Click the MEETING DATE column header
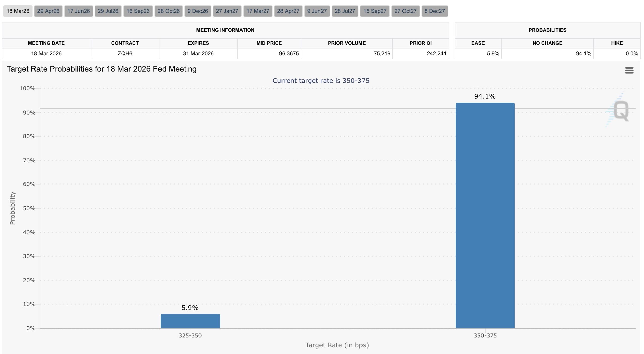The image size is (644, 354). point(47,43)
